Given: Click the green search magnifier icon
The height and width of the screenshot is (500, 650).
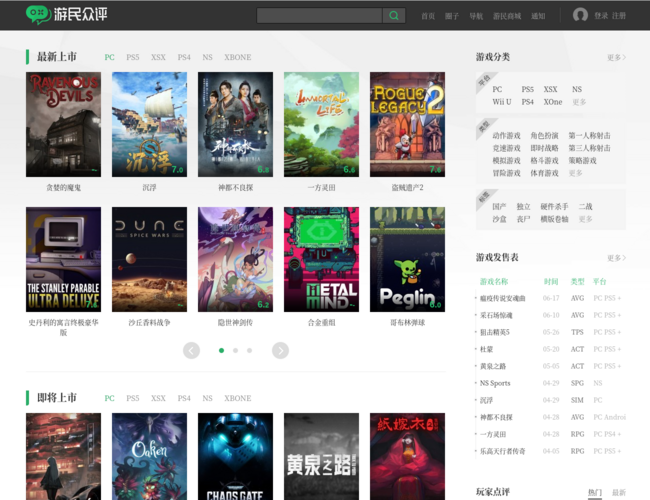Looking at the screenshot, I should click(393, 16).
